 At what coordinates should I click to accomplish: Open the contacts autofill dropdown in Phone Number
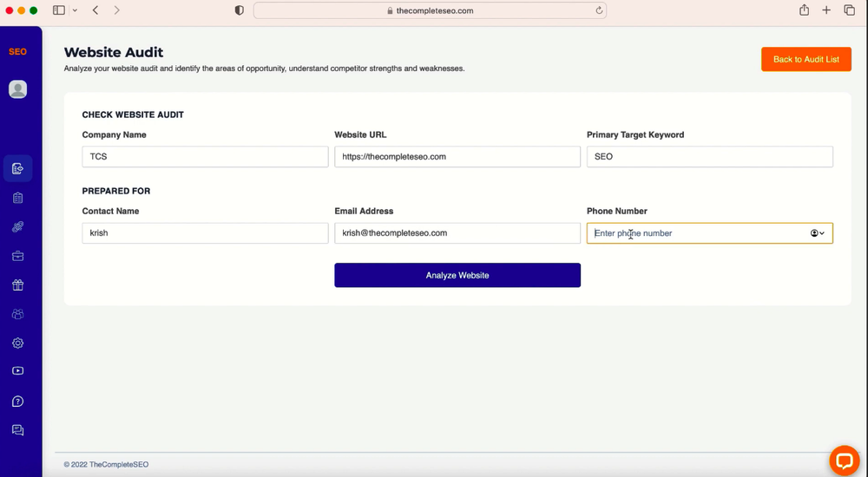coord(818,233)
